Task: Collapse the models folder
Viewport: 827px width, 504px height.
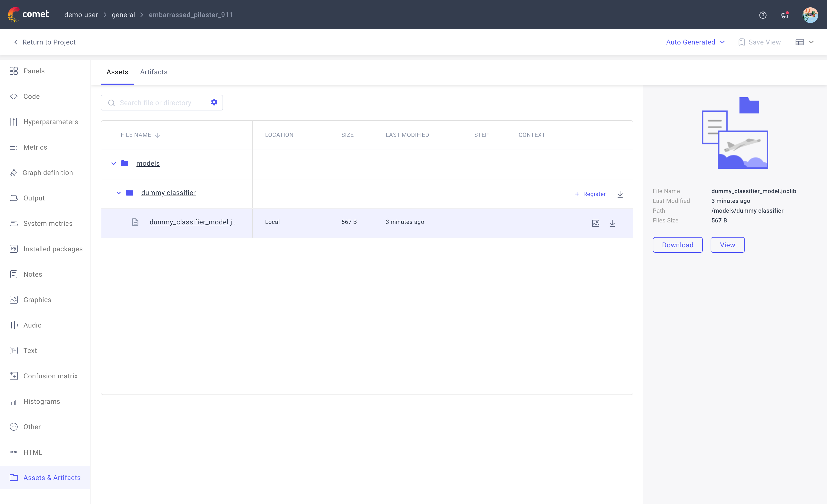Action: (113, 164)
